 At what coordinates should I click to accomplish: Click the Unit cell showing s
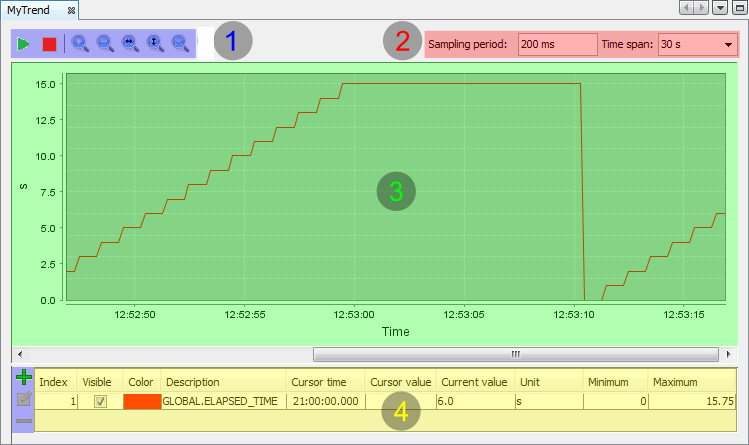[x=549, y=402]
